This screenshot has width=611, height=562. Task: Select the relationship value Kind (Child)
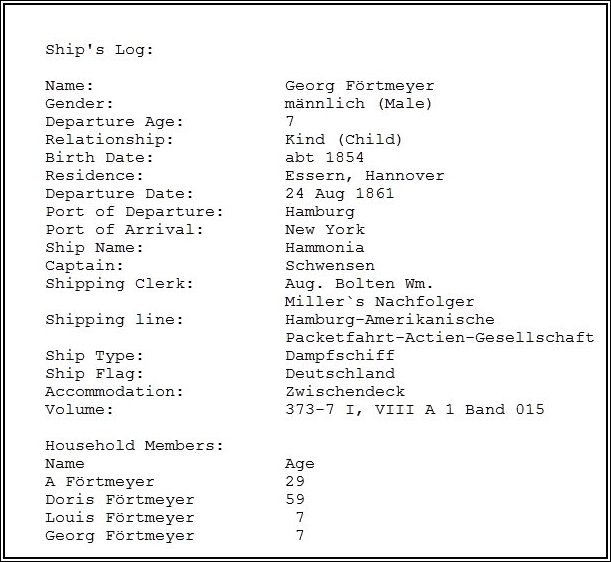[x=343, y=140]
